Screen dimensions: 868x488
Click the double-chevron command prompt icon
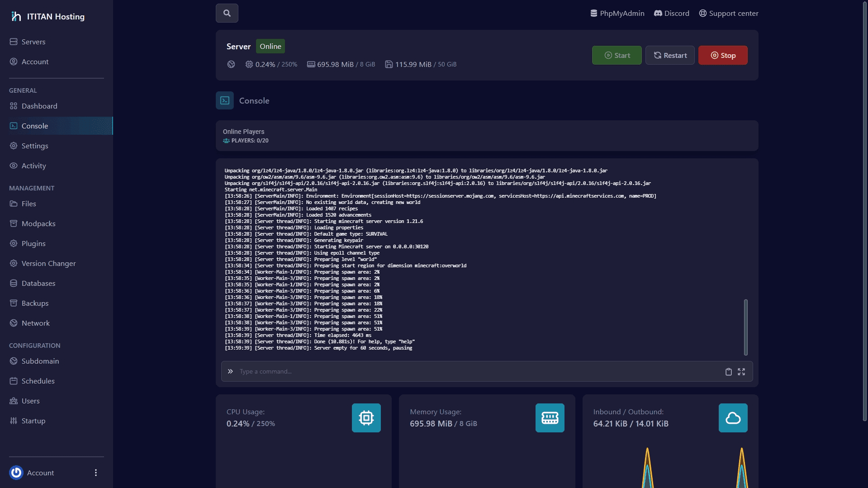(x=230, y=371)
